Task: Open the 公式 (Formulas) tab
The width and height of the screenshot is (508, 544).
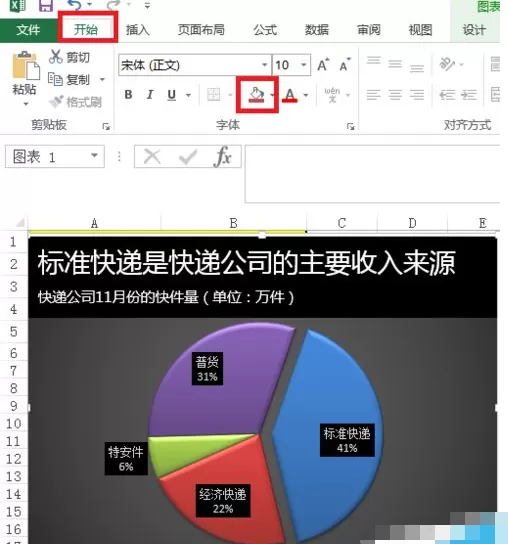Action: point(265,30)
